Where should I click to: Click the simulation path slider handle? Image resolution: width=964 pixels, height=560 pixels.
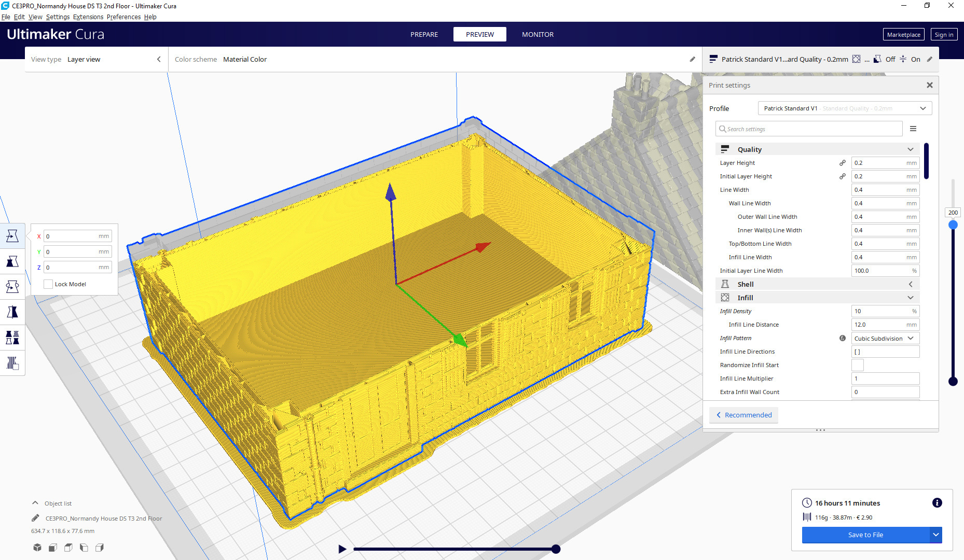(556, 549)
